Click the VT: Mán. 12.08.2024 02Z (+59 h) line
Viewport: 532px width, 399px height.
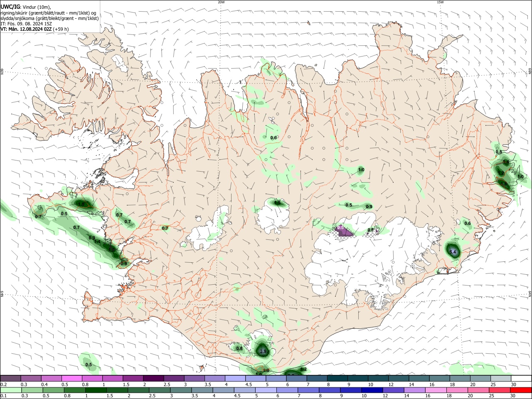pyautogui.click(x=34, y=29)
